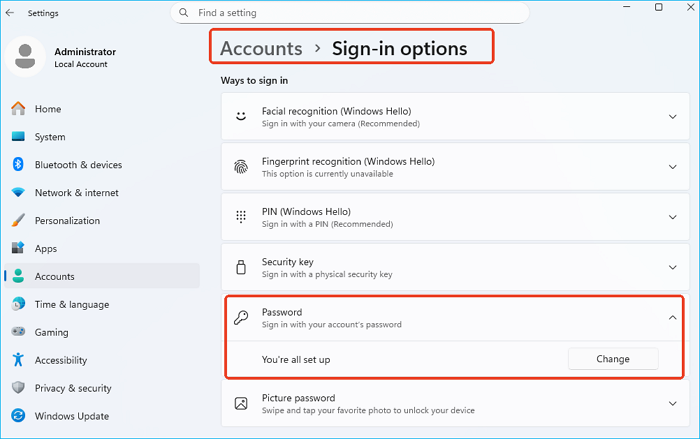Click the Gaming controller icon

(18, 332)
